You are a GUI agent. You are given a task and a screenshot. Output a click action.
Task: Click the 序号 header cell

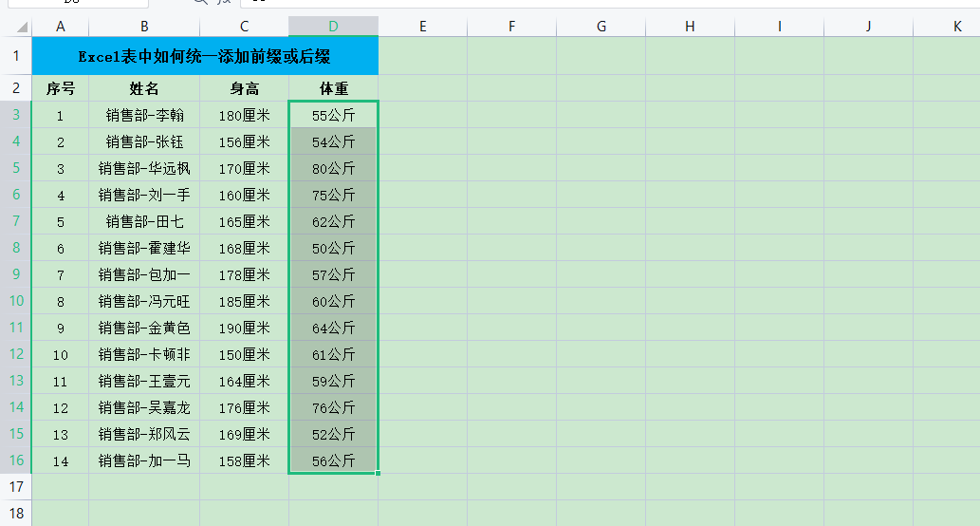[x=61, y=88]
